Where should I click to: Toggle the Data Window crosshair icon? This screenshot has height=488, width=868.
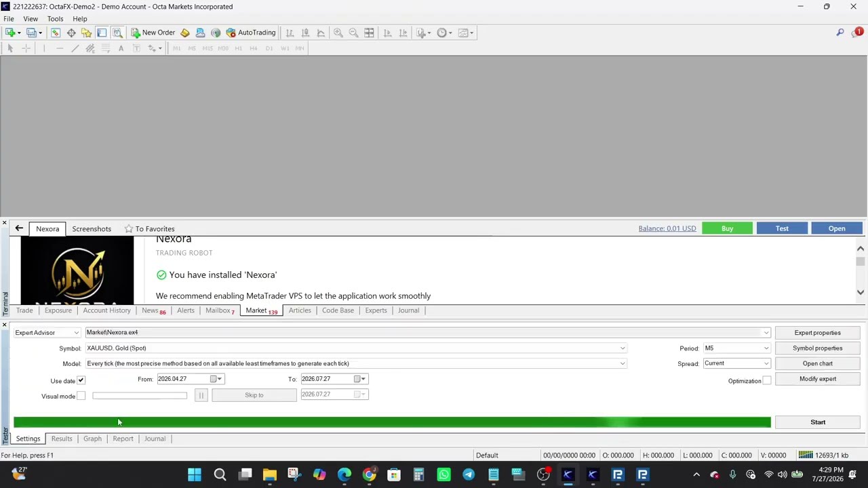(71, 33)
